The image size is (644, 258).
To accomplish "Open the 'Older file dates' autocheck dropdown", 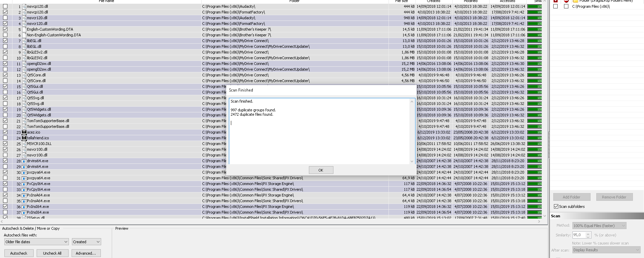I will pos(37,242).
